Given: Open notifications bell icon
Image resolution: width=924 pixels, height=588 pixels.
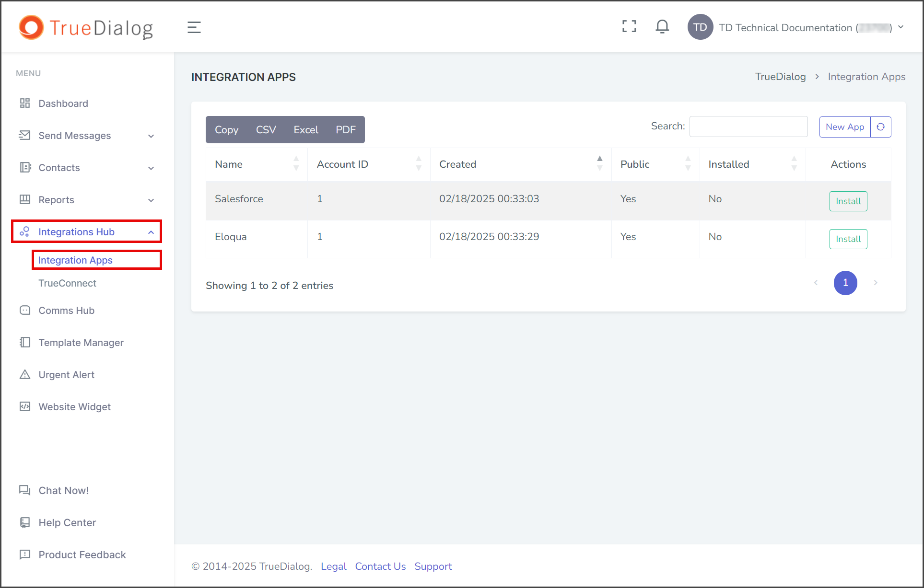Looking at the screenshot, I should (x=662, y=26).
